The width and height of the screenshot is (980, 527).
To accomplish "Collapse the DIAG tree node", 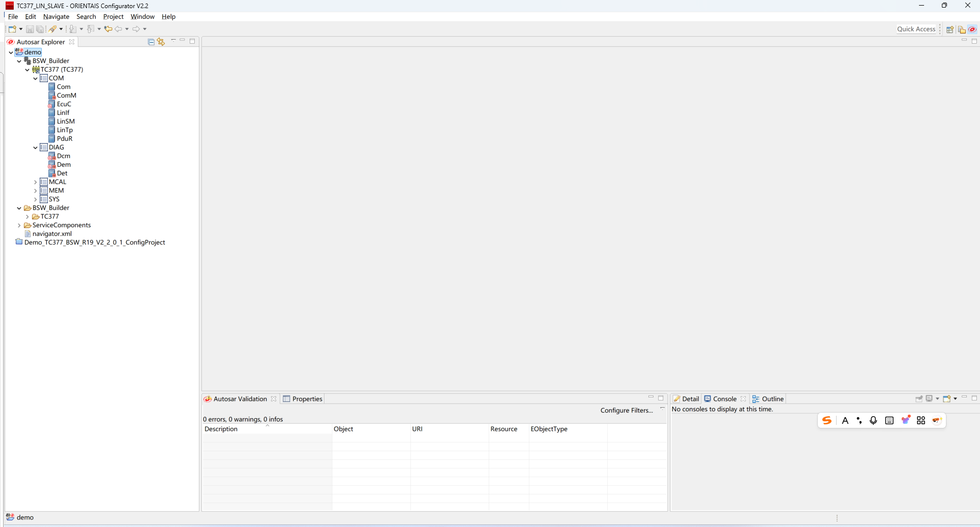I will pos(36,147).
